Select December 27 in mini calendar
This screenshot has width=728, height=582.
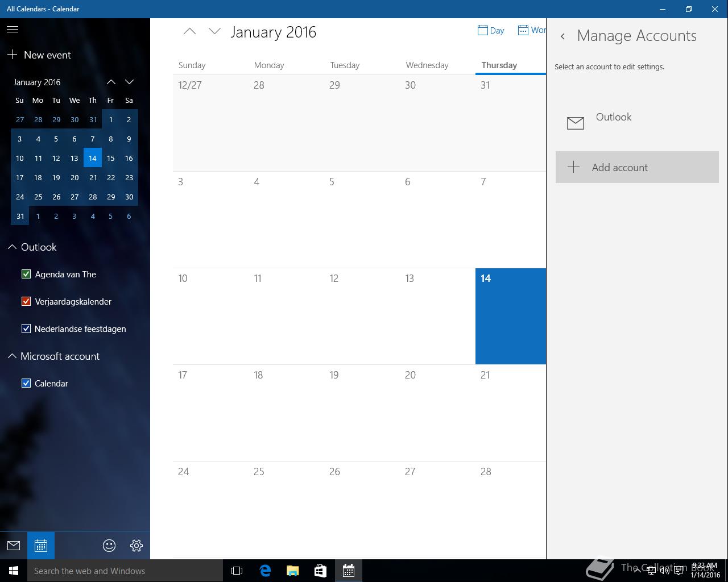tap(20, 119)
